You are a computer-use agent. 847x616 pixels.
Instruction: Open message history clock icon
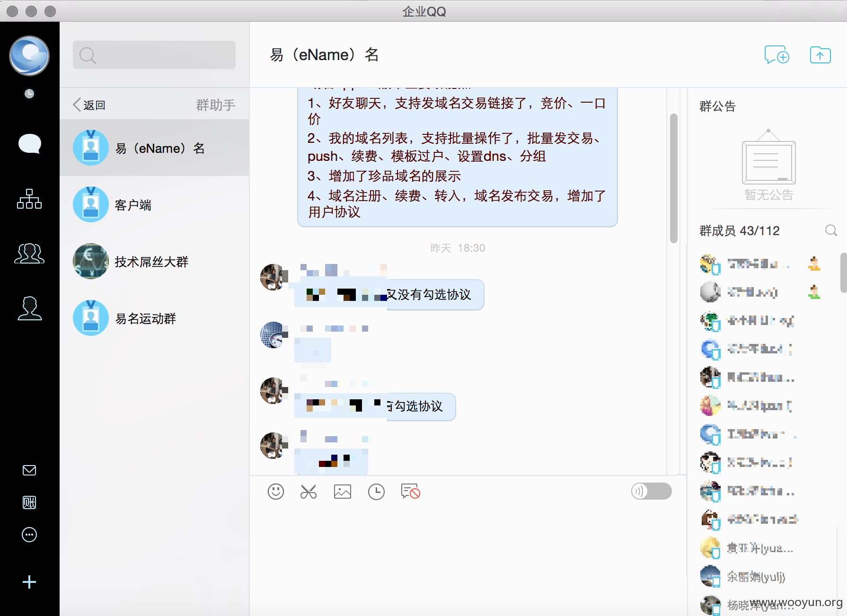(377, 492)
